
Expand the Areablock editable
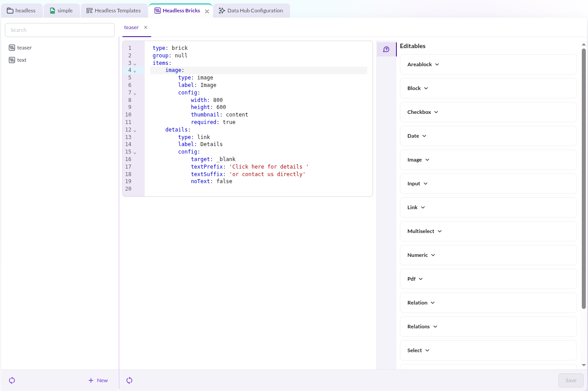click(488, 64)
